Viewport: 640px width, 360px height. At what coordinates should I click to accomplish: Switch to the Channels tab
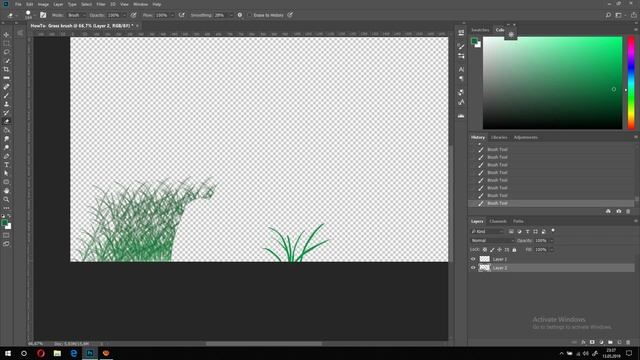click(498, 221)
